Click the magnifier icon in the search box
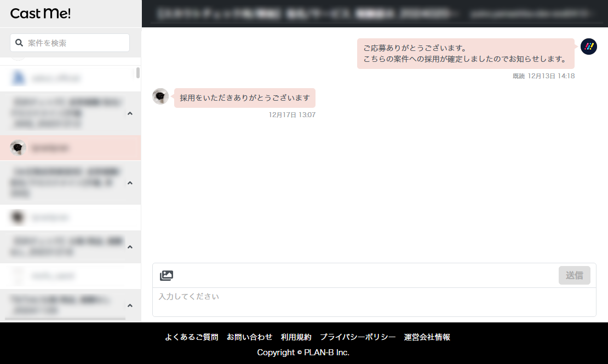The image size is (608, 364). click(20, 43)
